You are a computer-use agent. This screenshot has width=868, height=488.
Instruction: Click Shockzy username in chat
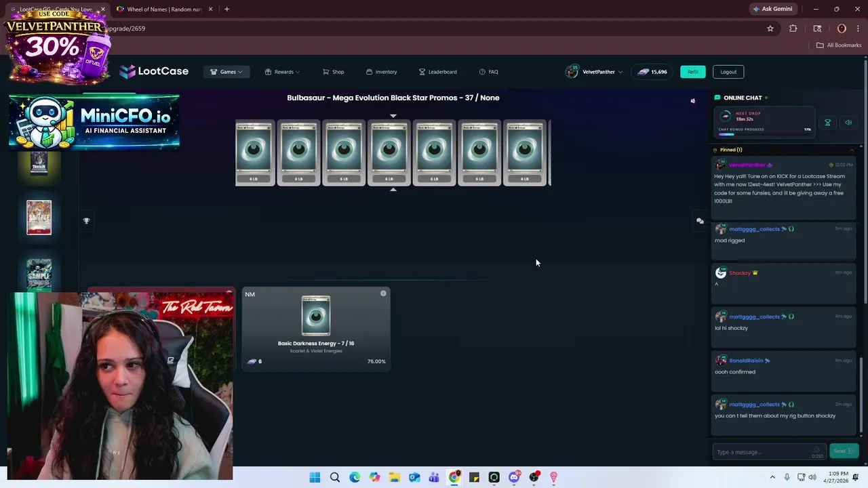[739, 273]
